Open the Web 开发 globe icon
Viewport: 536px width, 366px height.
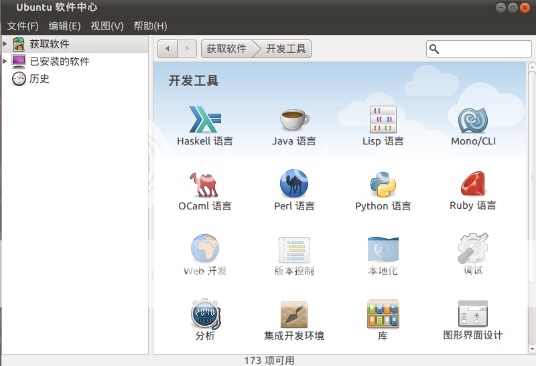pos(205,248)
